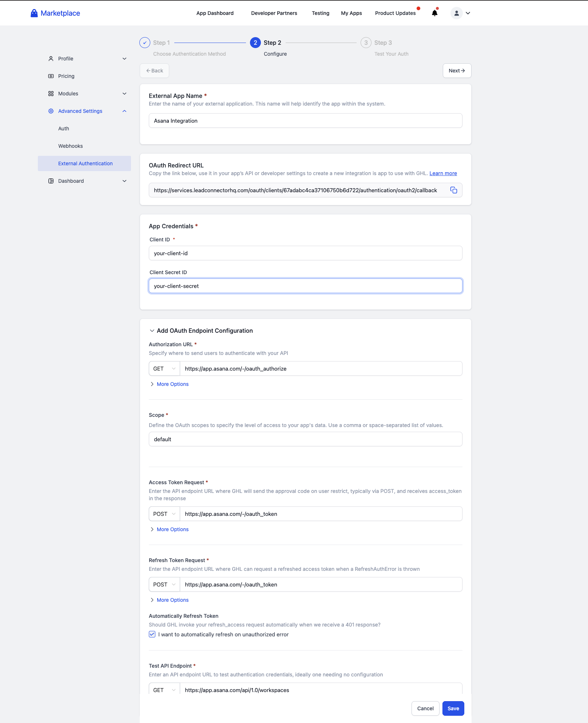
Task: Click the user avatar icon
Action: [x=456, y=13]
